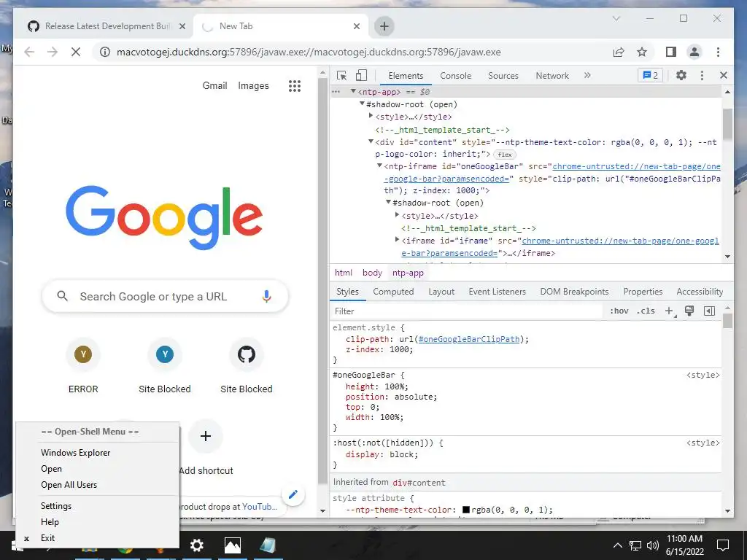Open the GitHub Site Blocked shortcut
Screen dimensions: 747x560
click(247, 366)
